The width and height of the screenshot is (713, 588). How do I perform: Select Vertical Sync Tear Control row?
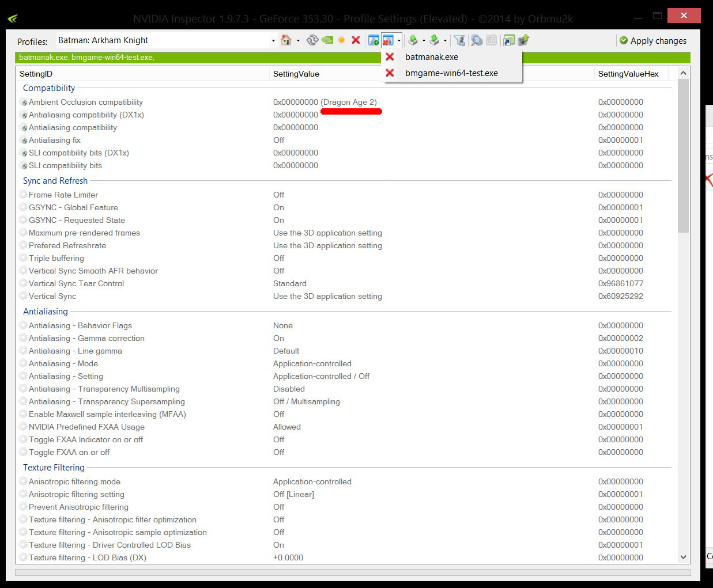(346, 283)
